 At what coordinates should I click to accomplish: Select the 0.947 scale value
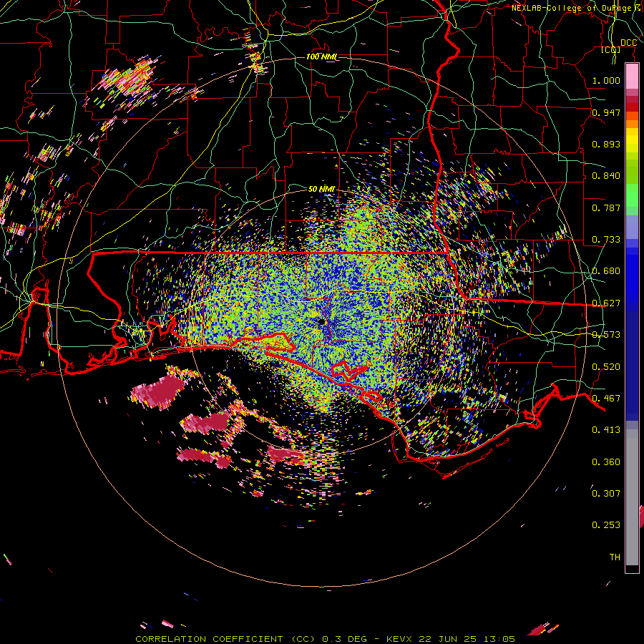point(606,112)
